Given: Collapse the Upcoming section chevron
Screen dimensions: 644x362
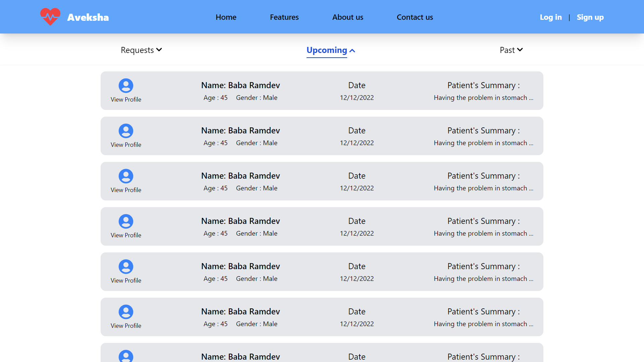Looking at the screenshot, I should [x=352, y=51].
